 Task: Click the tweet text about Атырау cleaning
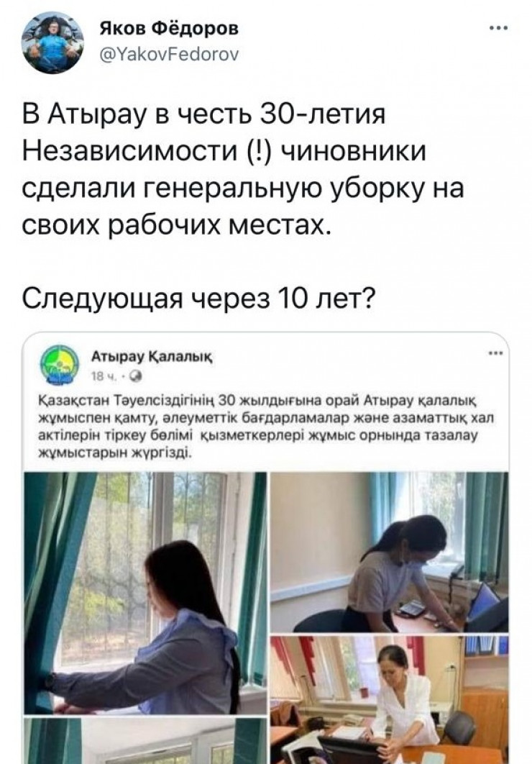[x=243, y=170]
